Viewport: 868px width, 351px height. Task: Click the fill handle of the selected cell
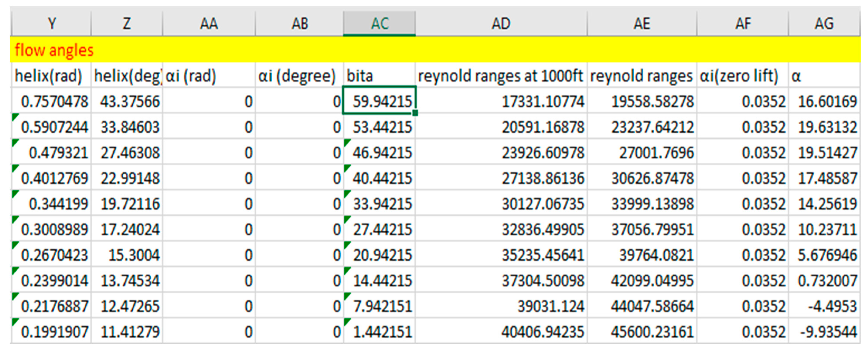tap(415, 113)
